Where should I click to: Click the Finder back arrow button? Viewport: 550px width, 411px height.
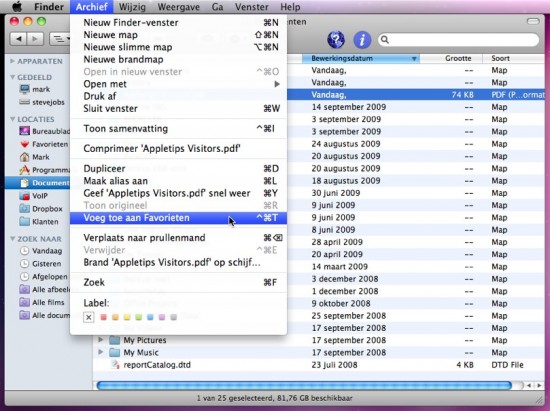[x=19, y=39]
